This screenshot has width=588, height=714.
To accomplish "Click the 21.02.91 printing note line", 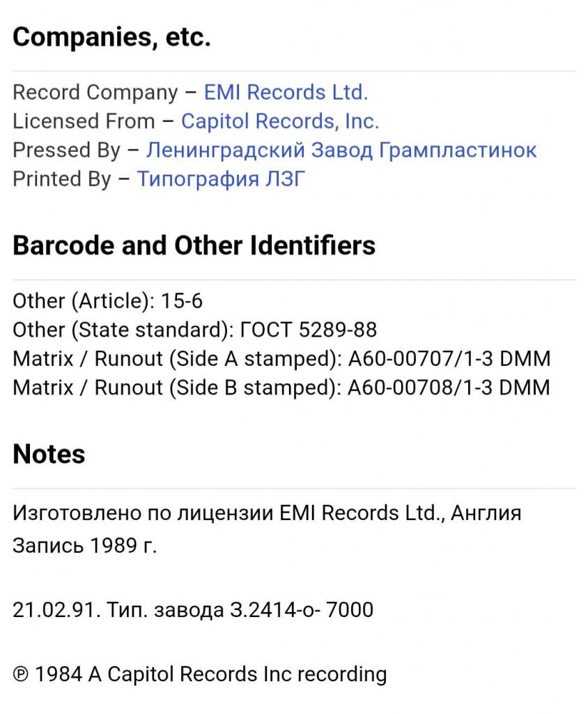I will coord(193,610).
